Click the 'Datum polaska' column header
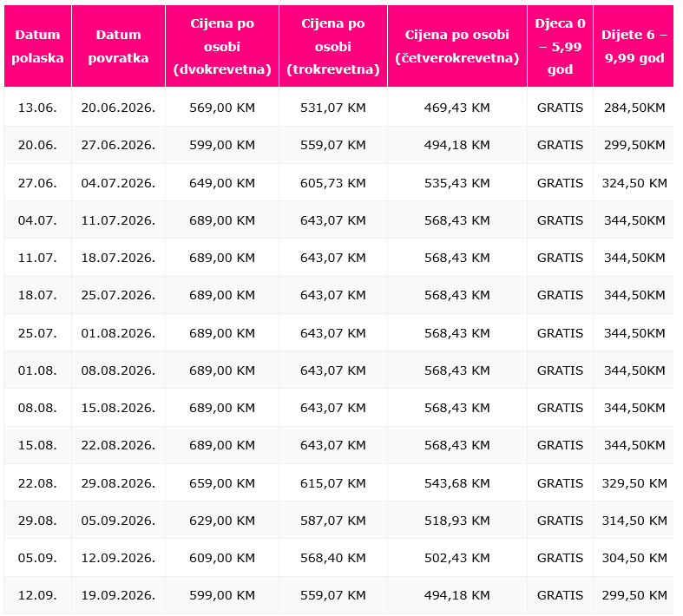 [38, 46]
